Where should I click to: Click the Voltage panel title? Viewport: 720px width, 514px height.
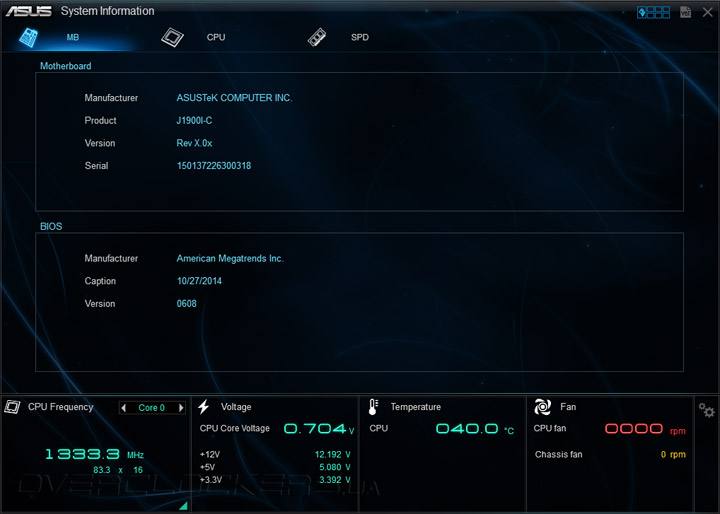point(236,407)
